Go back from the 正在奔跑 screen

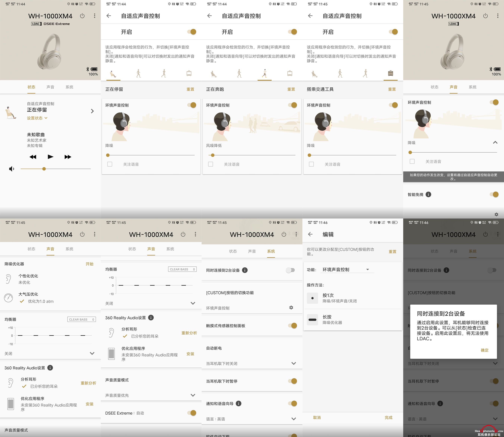209,16
